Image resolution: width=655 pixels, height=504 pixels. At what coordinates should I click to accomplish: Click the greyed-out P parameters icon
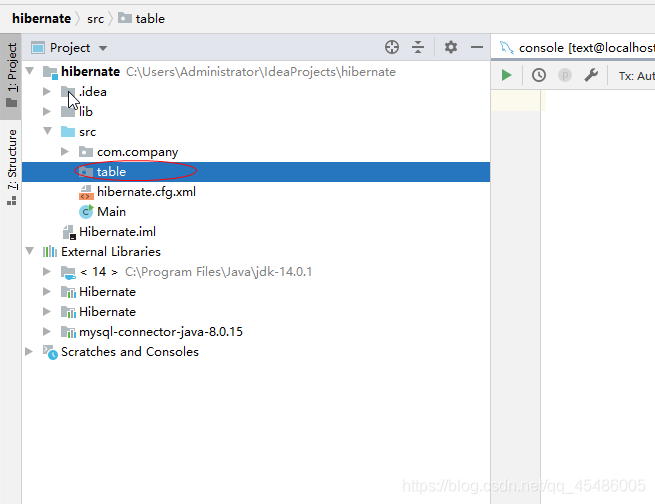click(564, 75)
